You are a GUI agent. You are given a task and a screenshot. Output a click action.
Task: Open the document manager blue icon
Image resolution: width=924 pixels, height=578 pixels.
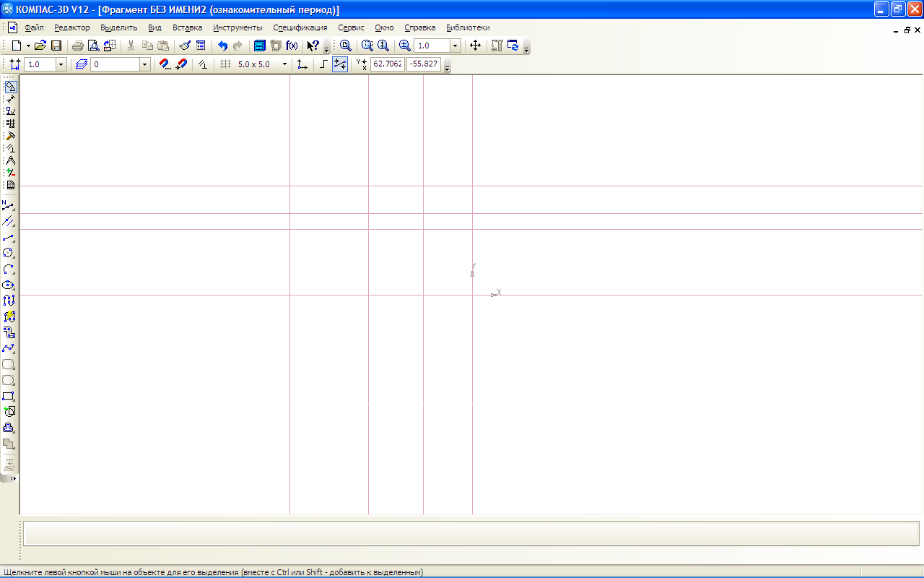click(260, 46)
